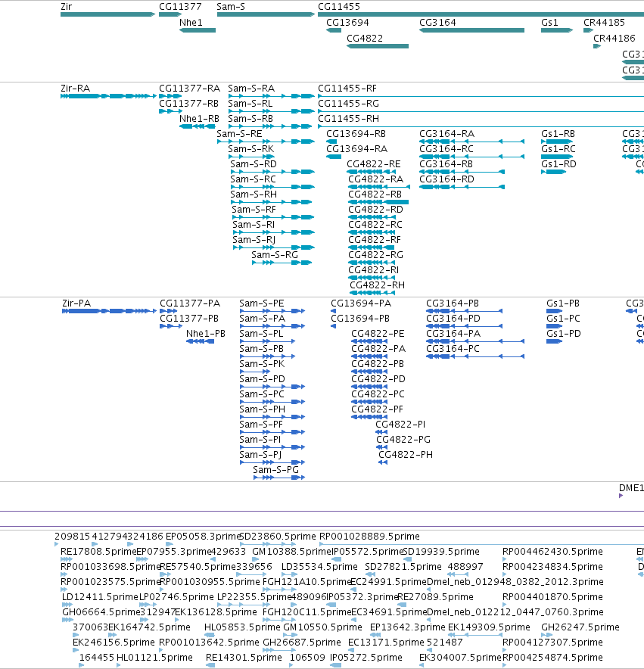Select protein Sam-S-PG

(x=275, y=470)
